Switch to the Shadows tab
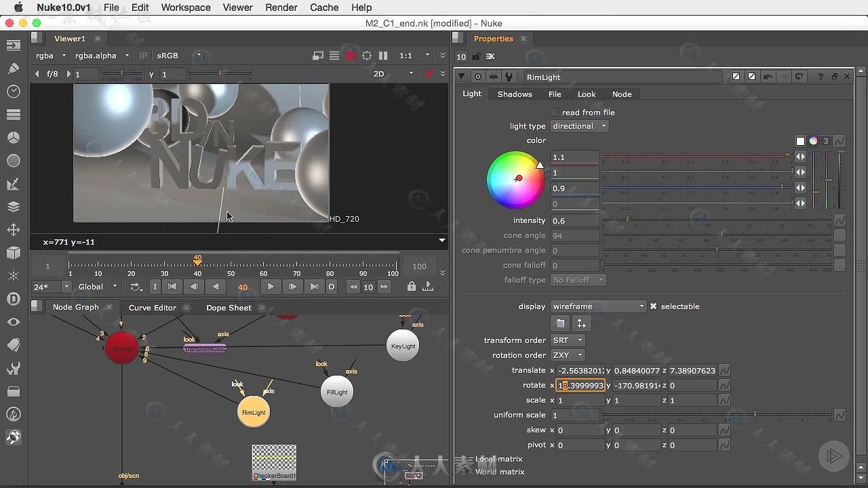Screen dimensions: 868x488 (x=515, y=94)
